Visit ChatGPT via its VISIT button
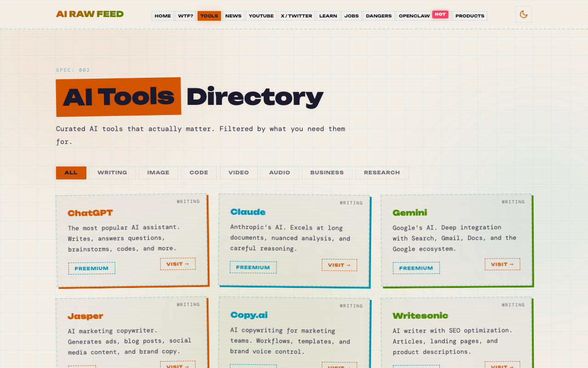The width and height of the screenshot is (588, 368). (x=177, y=264)
